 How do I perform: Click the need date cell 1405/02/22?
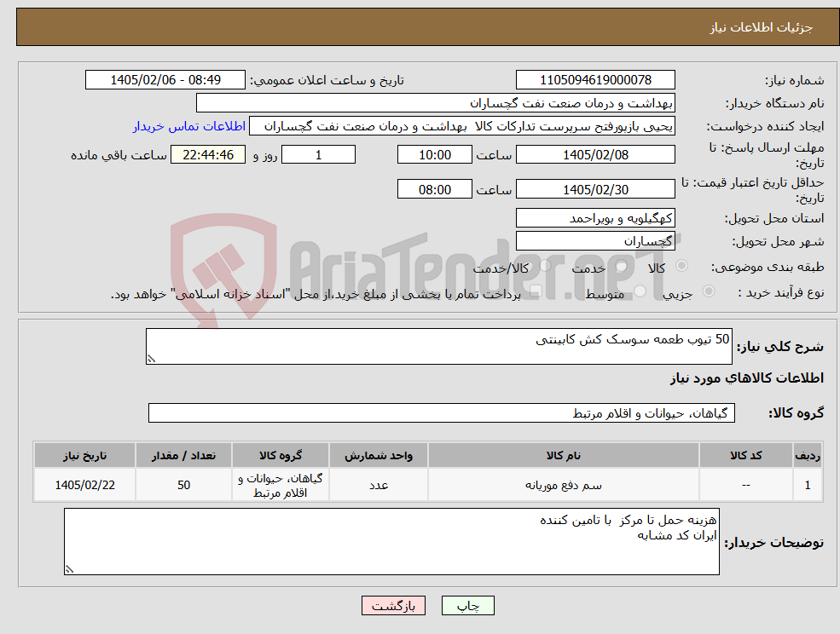pyautogui.click(x=84, y=485)
